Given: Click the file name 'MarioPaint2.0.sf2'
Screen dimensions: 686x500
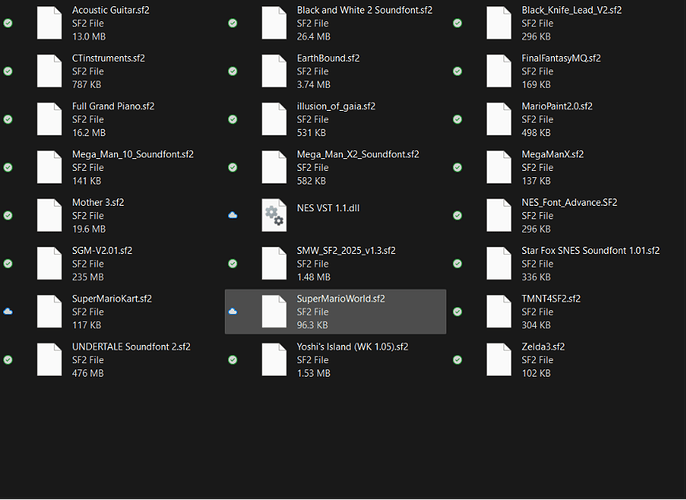Looking at the screenshot, I should tap(557, 106).
